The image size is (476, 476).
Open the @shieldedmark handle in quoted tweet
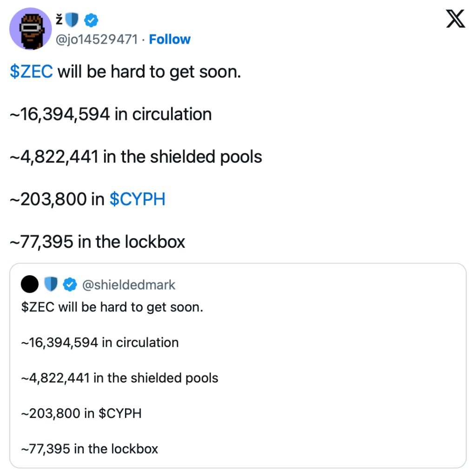(x=129, y=284)
